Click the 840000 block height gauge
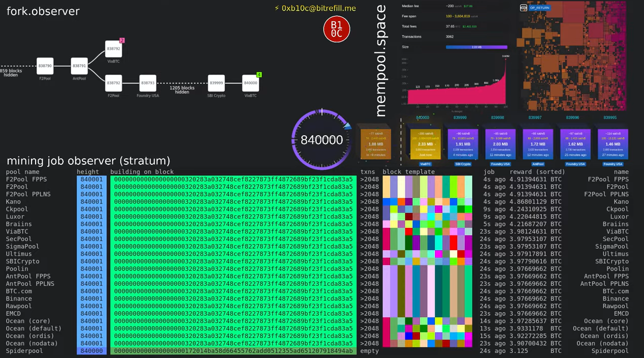The image size is (644, 358). click(x=321, y=140)
